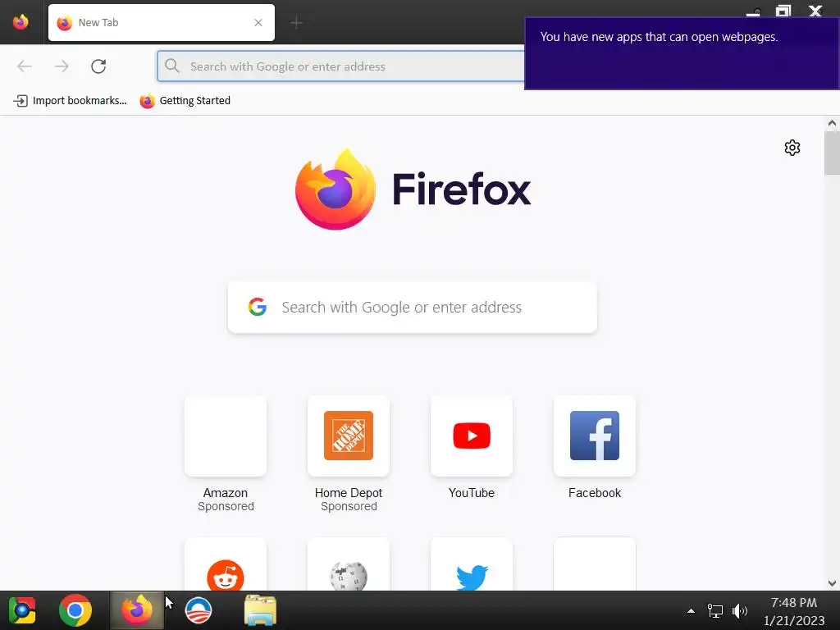Click the Amazon label text

pos(226,493)
